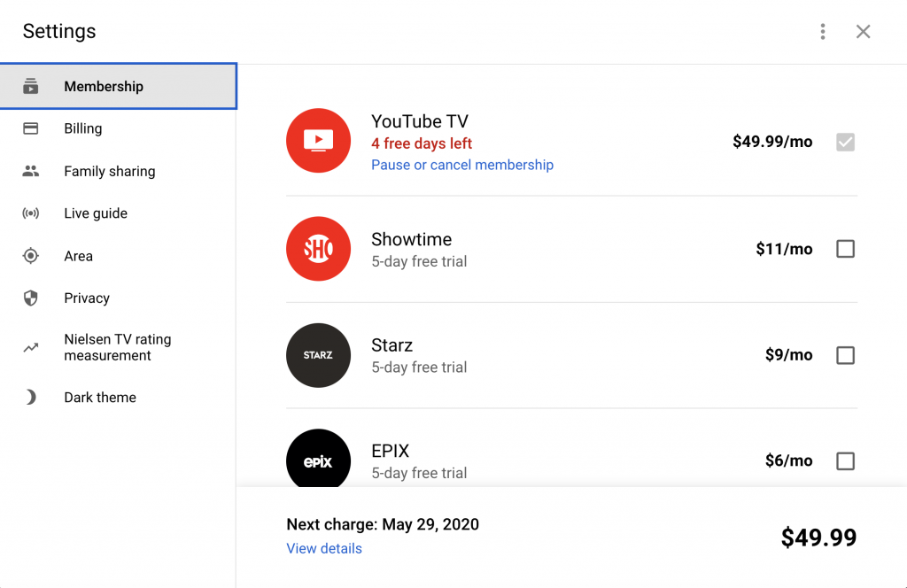This screenshot has width=907, height=588.
Task: Check the Starz add-on checkbox
Action: click(845, 355)
